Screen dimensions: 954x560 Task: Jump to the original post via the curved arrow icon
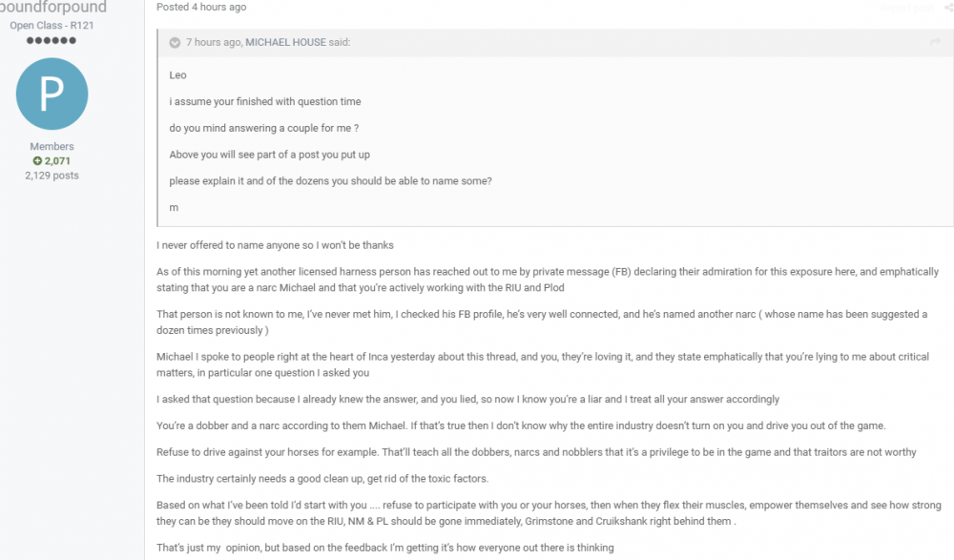coord(936,42)
